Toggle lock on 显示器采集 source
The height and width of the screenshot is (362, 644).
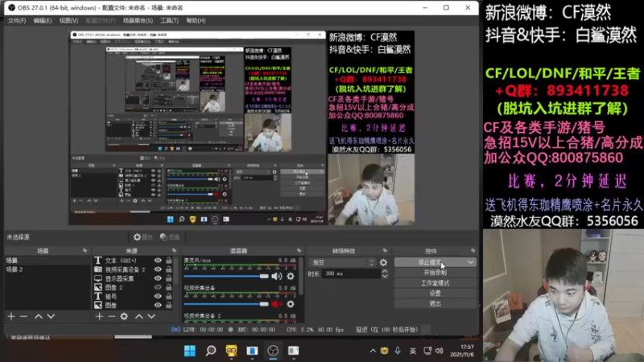pos(168,278)
